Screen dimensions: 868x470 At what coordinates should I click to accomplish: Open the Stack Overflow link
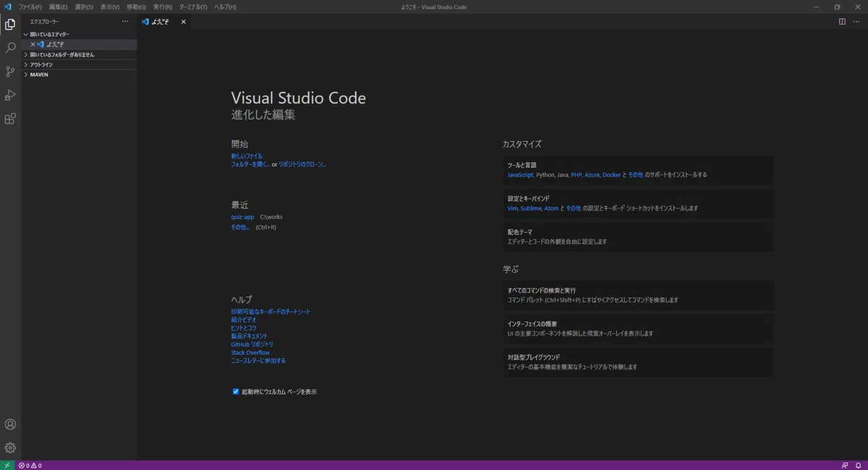[x=250, y=353]
